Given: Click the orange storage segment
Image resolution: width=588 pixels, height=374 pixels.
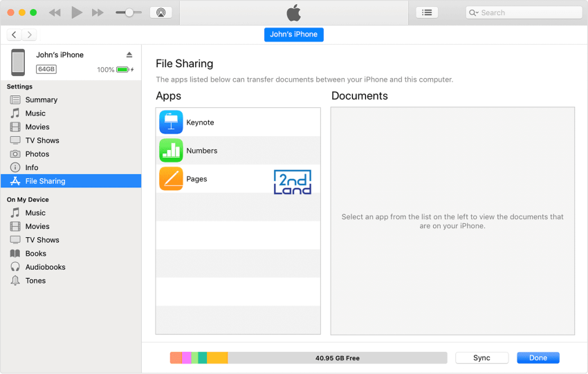Looking at the screenshot, I should click(176, 357).
